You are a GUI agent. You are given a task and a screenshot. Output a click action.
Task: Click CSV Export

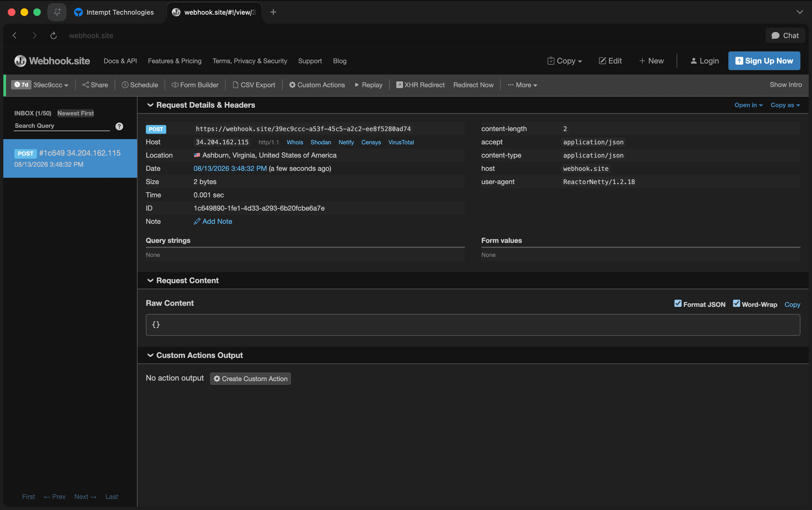254,85
